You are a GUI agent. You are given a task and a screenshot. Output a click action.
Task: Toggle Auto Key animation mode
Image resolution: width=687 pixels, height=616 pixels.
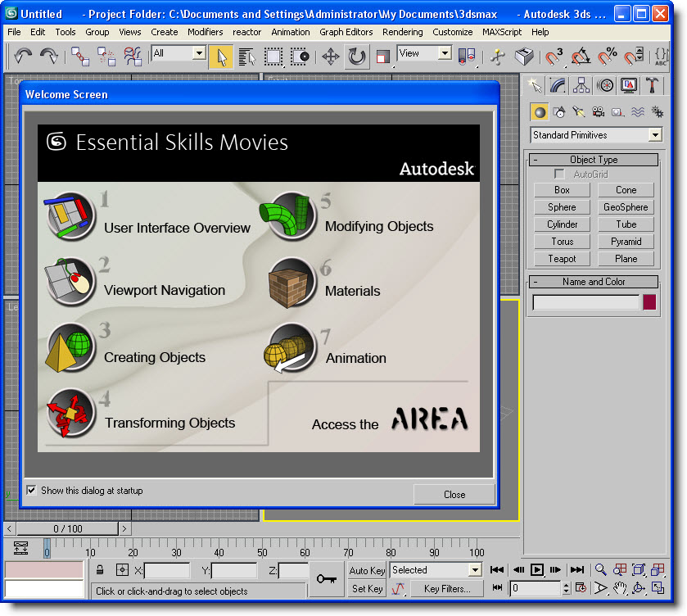pyautogui.click(x=367, y=569)
